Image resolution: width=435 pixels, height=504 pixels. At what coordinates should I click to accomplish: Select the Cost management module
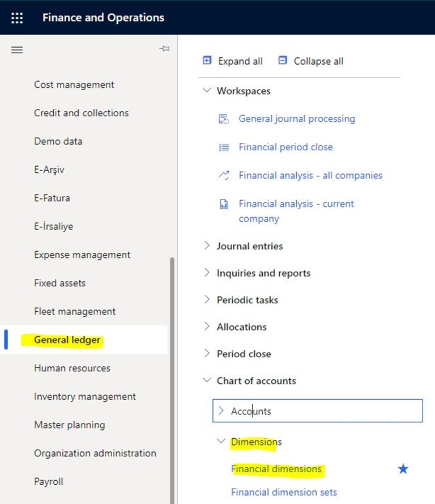point(74,84)
